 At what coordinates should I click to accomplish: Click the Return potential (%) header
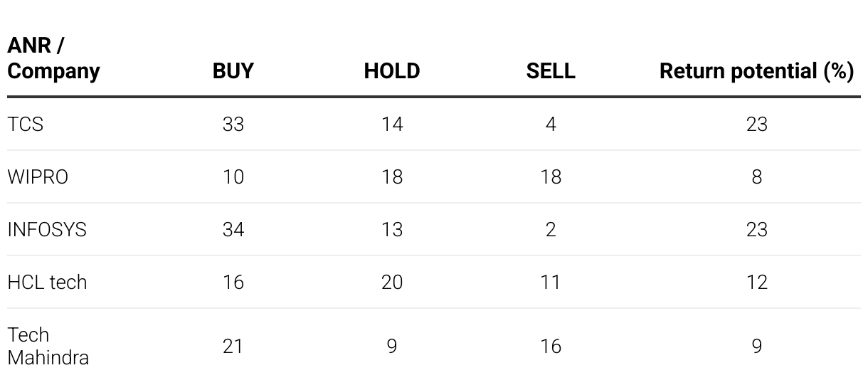[756, 71]
